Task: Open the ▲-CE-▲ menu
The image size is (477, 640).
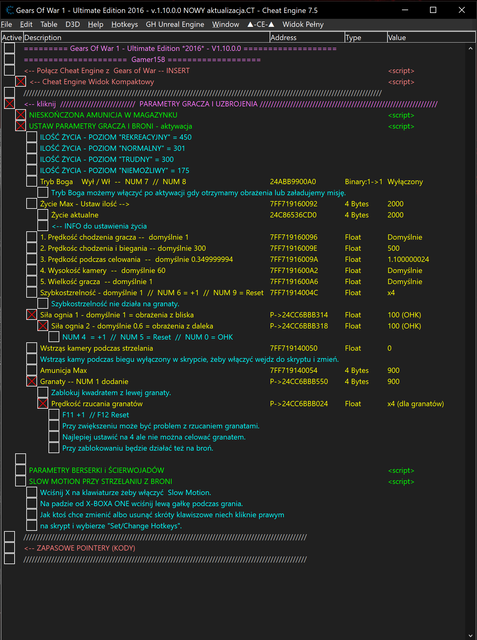Action: tap(261, 24)
